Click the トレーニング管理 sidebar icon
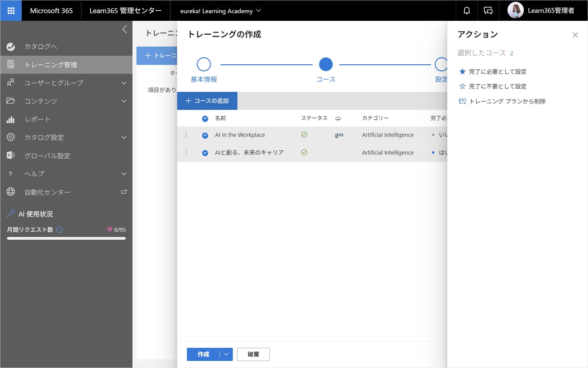 point(11,65)
